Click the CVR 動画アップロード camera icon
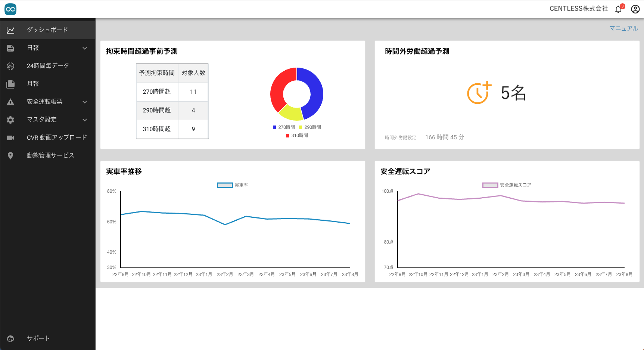Viewport: 644px width, 350px height. (x=10, y=137)
